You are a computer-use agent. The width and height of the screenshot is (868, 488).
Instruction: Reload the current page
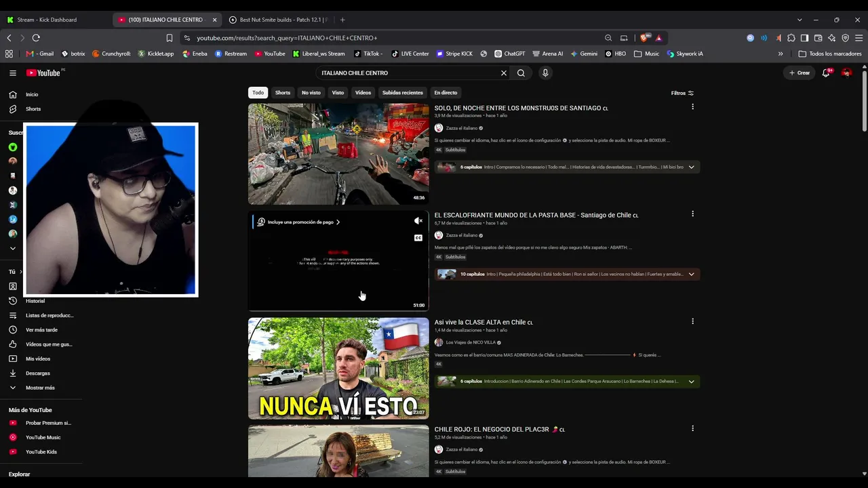[36, 38]
